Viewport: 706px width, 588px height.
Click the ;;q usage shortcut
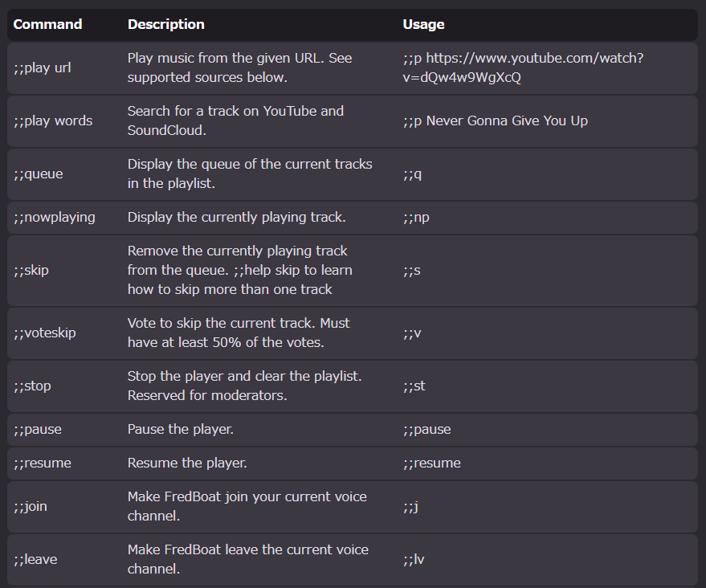click(x=412, y=174)
